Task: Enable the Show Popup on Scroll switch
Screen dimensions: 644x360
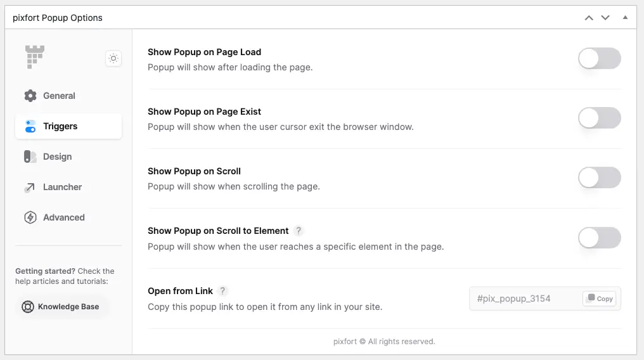Action: (x=599, y=177)
